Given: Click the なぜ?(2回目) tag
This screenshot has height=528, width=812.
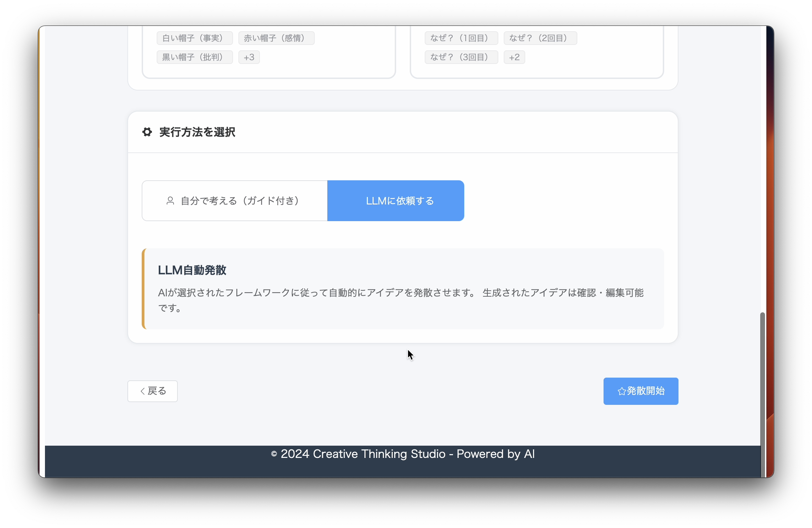Looking at the screenshot, I should click(540, 38).
